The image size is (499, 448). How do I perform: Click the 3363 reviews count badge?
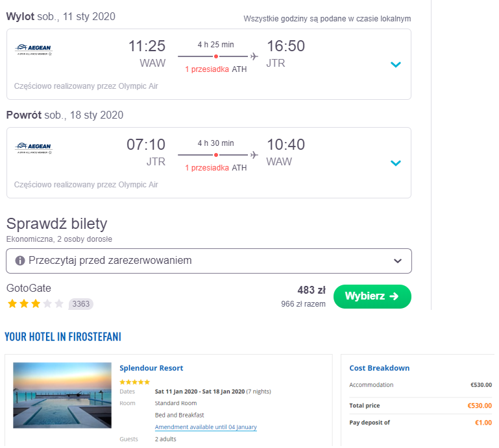coord(81,304)
